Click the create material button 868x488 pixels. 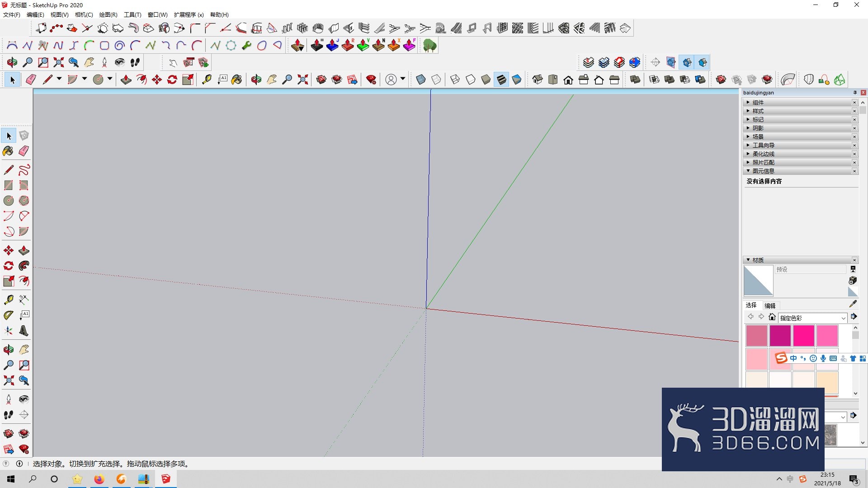853,281
